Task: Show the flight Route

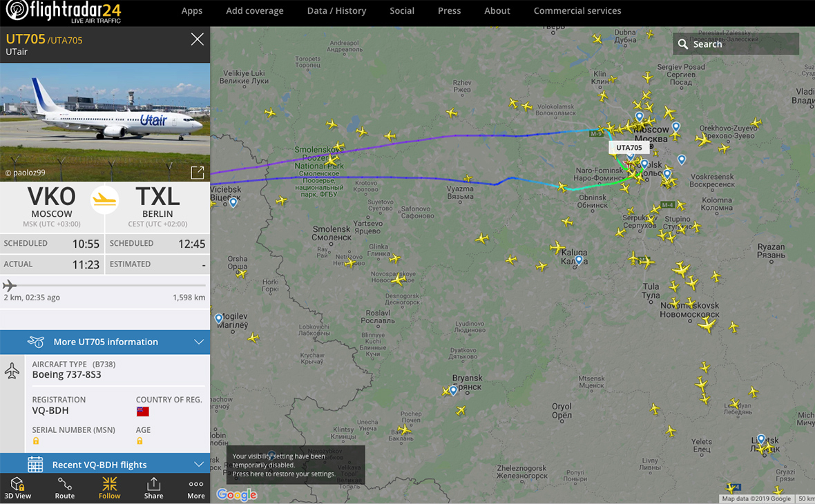Action: click(64, 488)
